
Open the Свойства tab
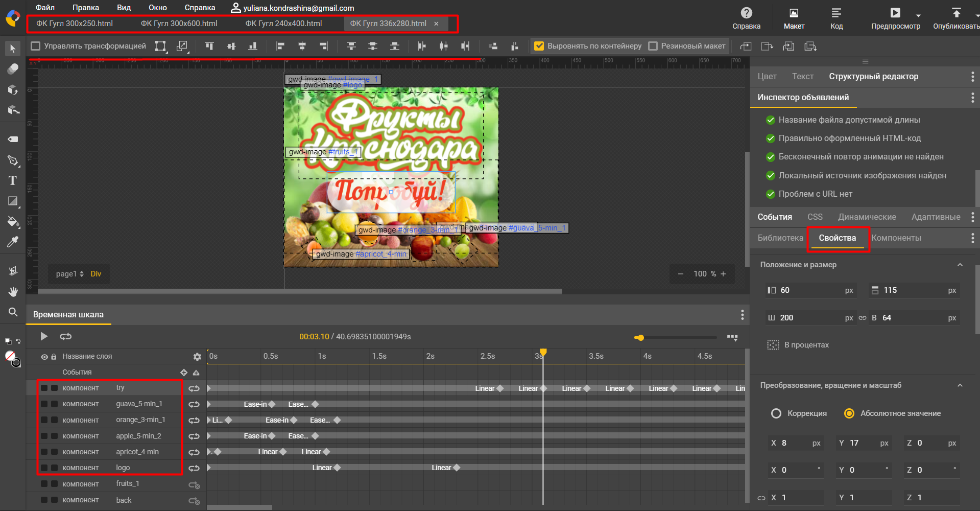838,238
